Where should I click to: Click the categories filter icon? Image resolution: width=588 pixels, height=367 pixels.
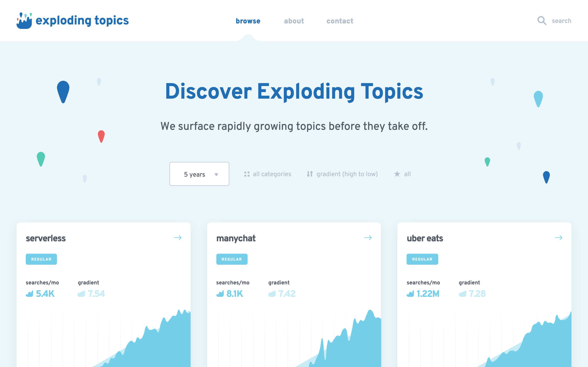pyautogui.click(x=247, y=174)
